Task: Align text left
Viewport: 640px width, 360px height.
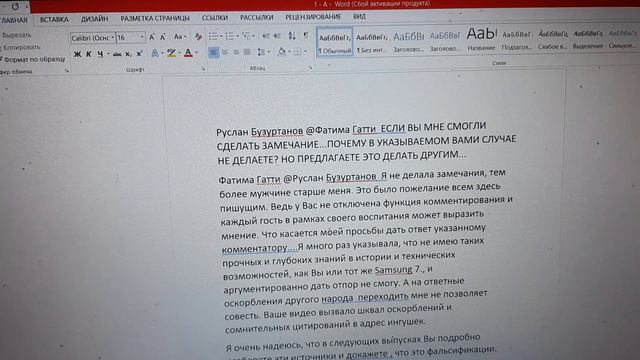Action: point(213,52)
